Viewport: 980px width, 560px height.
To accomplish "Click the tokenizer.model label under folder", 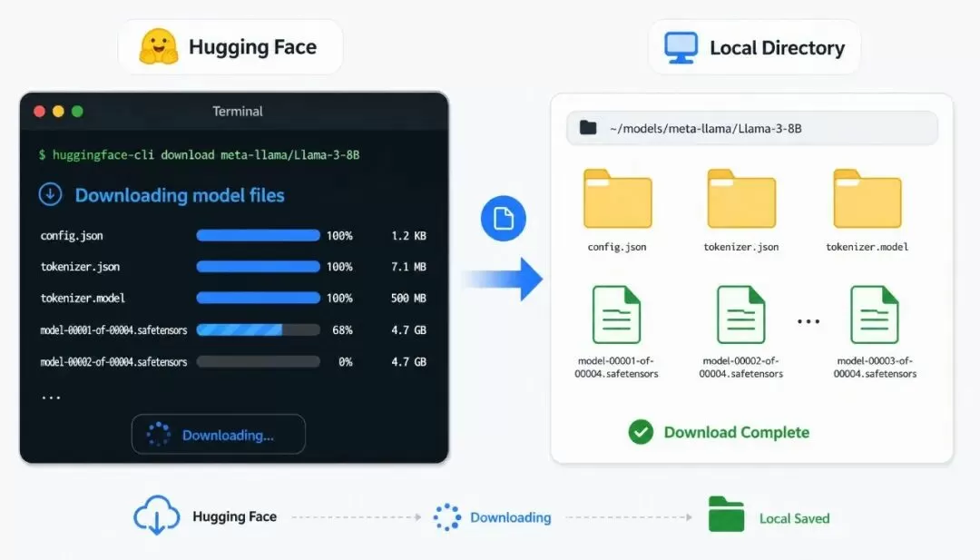I will click(x=867, y=247).
